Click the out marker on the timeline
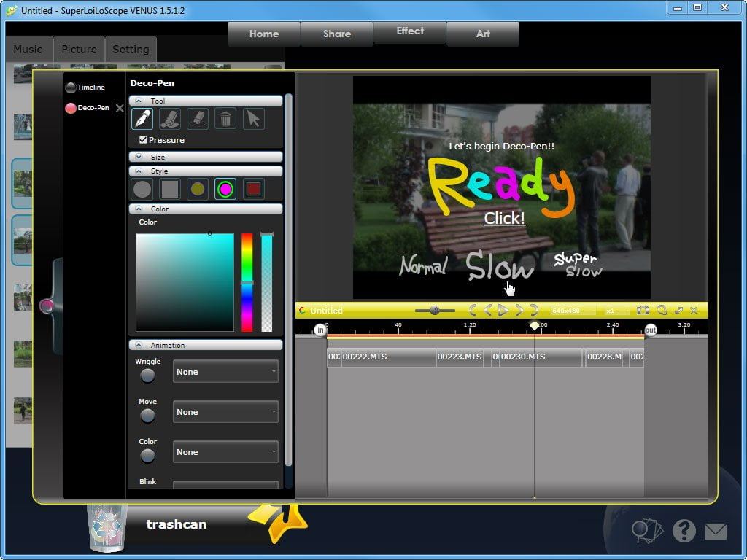747x560 pixels. tap(650, 330)
